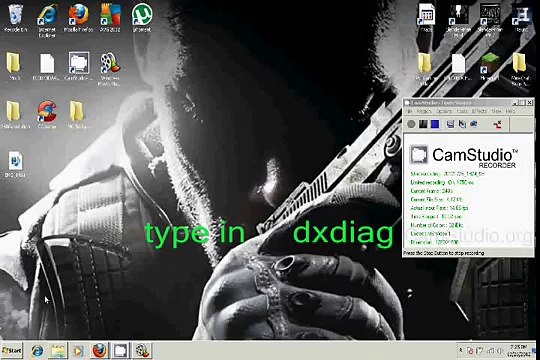
Task: Click the volume speaker icon in system tray
Action: (499, 351)
